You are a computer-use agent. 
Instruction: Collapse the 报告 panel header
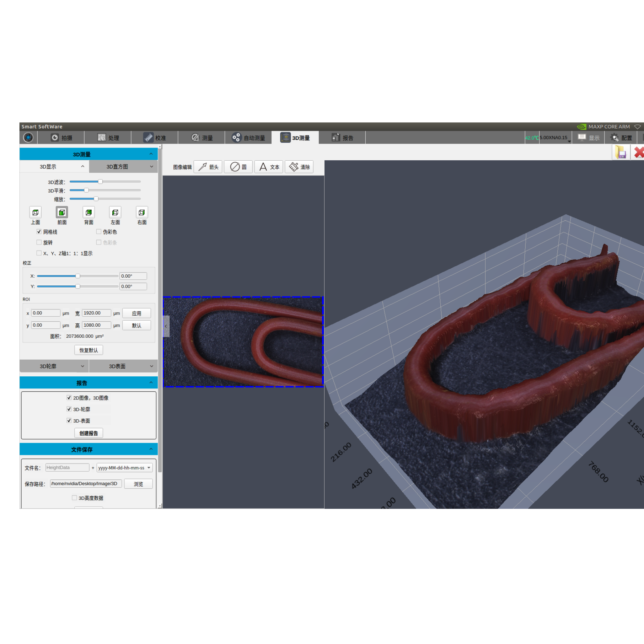pyautogui.click(x=89, y=383)
